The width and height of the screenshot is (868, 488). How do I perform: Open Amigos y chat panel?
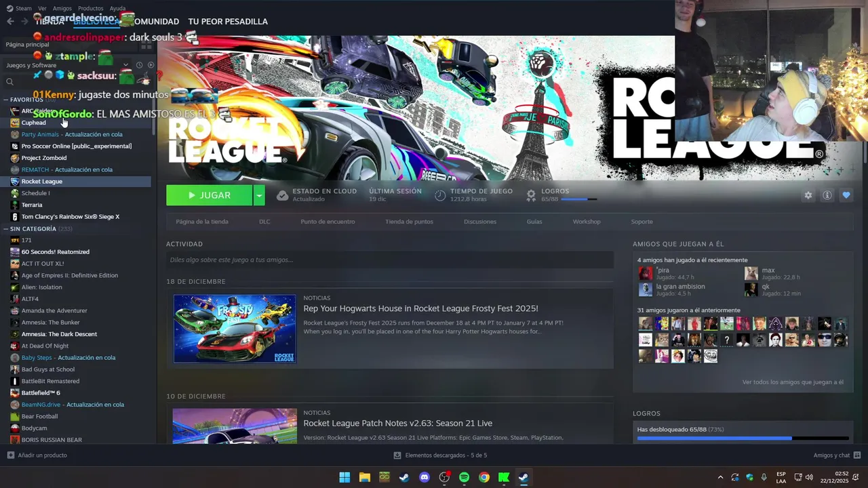pyautogui.click(x=837, y=455)
